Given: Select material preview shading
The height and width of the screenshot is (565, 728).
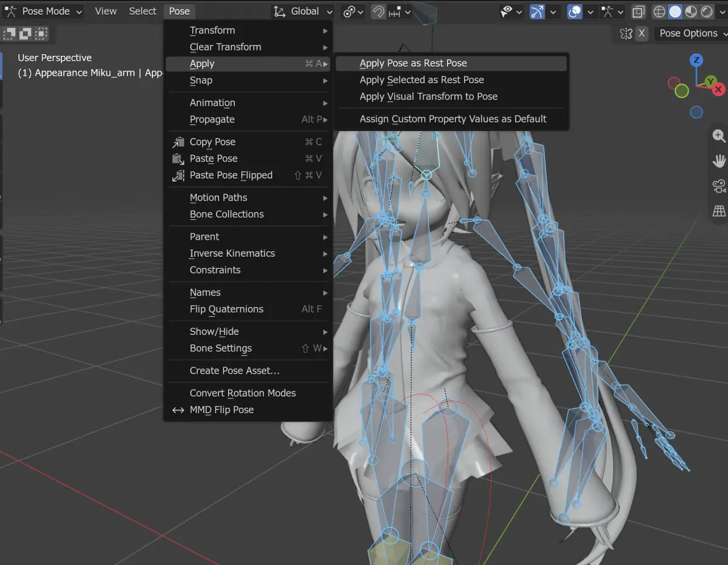Looking at the screenshot, I should (x=691, y=12).
